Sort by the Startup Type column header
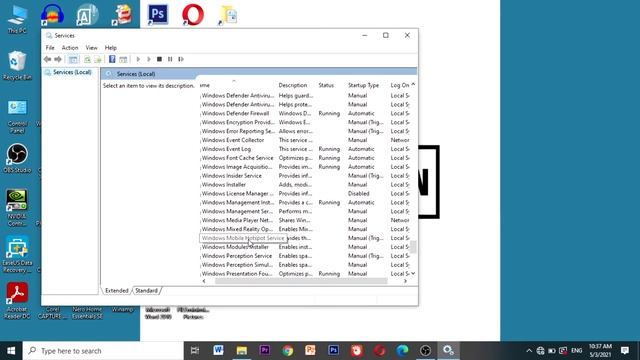This screenshot has width=640, height=360. click(x=363, y=85)
